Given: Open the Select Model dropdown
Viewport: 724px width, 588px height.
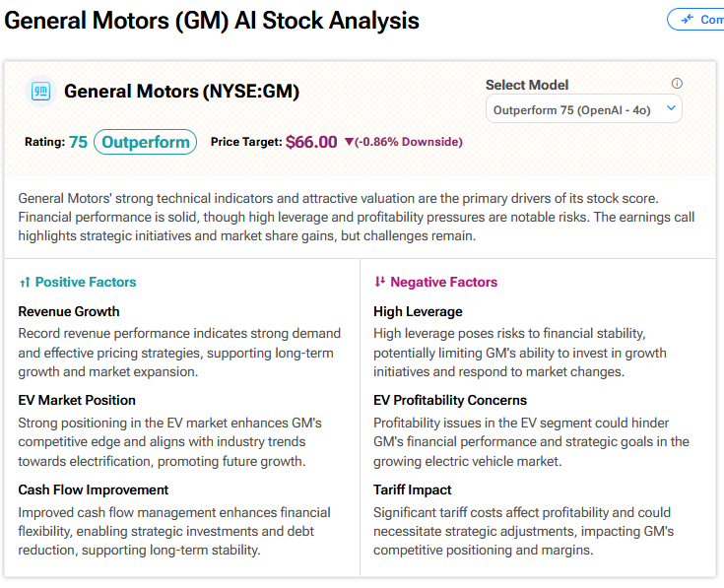Looking at the screenshot, I should click(584, 109).
